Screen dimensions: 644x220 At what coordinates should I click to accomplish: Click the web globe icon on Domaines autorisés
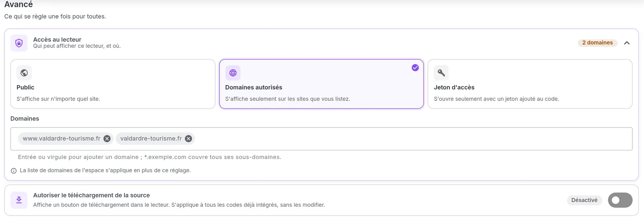233,73
